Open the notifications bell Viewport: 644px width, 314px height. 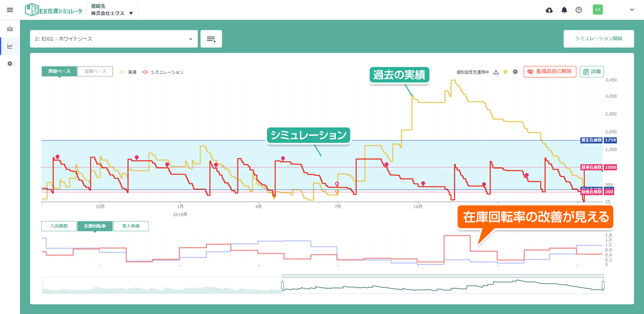click(x=564, y=10)
